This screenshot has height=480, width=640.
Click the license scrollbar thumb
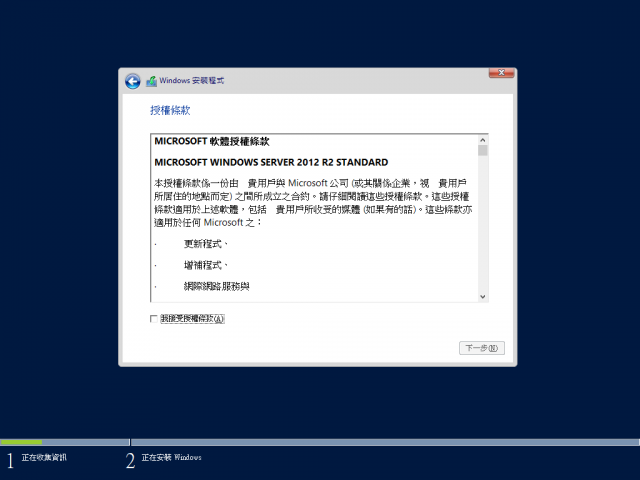483,150
